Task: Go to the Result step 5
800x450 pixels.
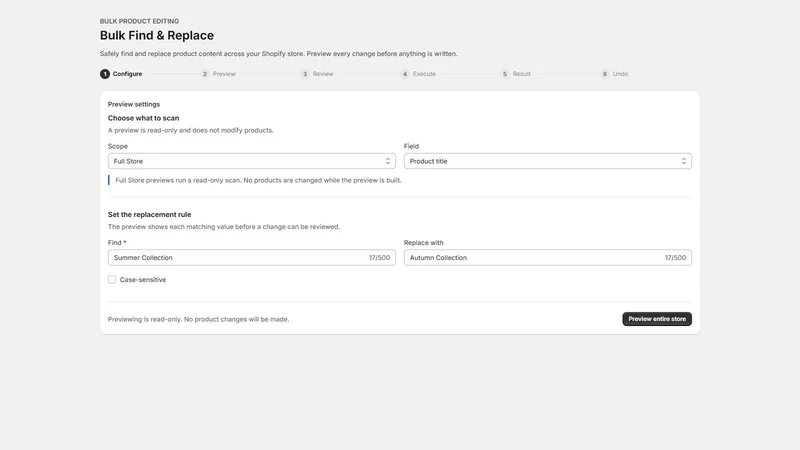Action: pos(516,74)
